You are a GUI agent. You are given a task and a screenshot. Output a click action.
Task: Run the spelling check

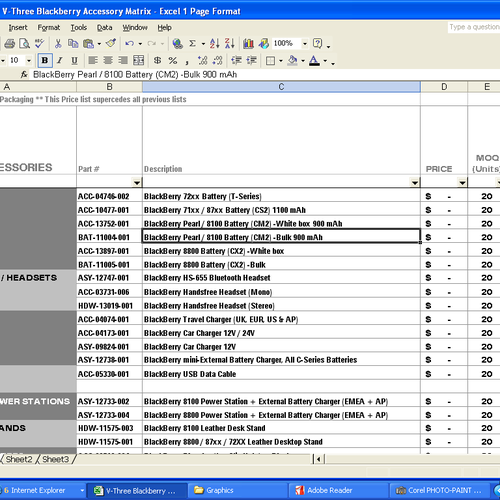pos(39,44)
